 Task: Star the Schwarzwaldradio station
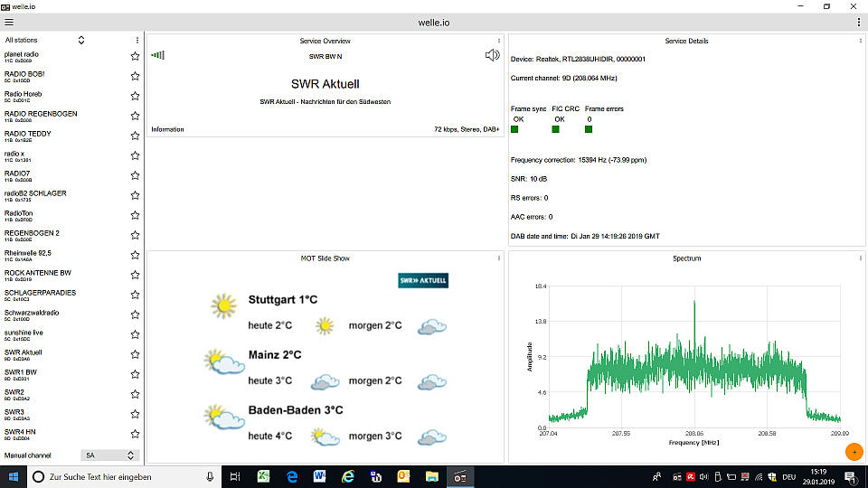click(135, 314)
